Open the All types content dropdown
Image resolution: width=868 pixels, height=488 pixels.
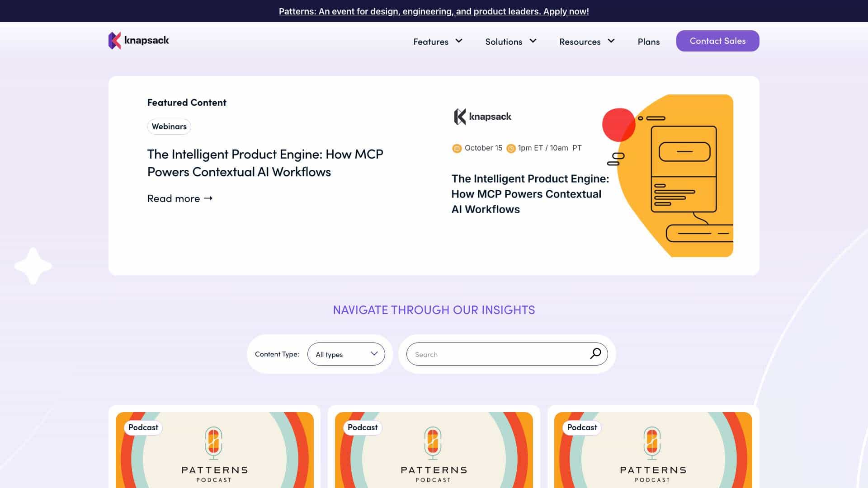[x=346, y=354]
